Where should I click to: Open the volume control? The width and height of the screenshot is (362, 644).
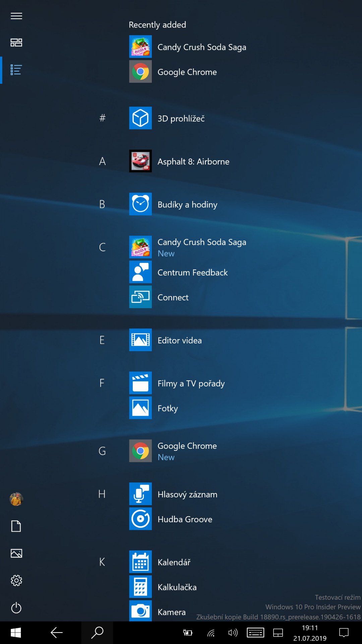[x=233, y=633]
